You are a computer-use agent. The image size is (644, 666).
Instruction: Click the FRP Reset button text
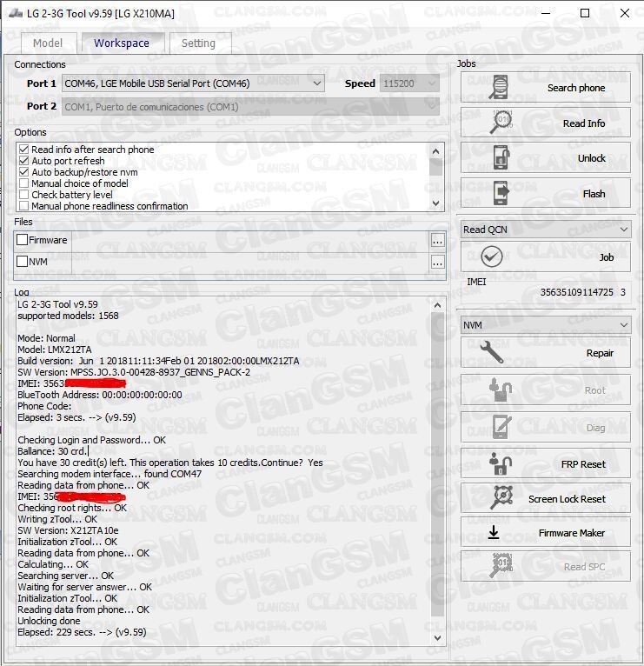pos(583,464)
